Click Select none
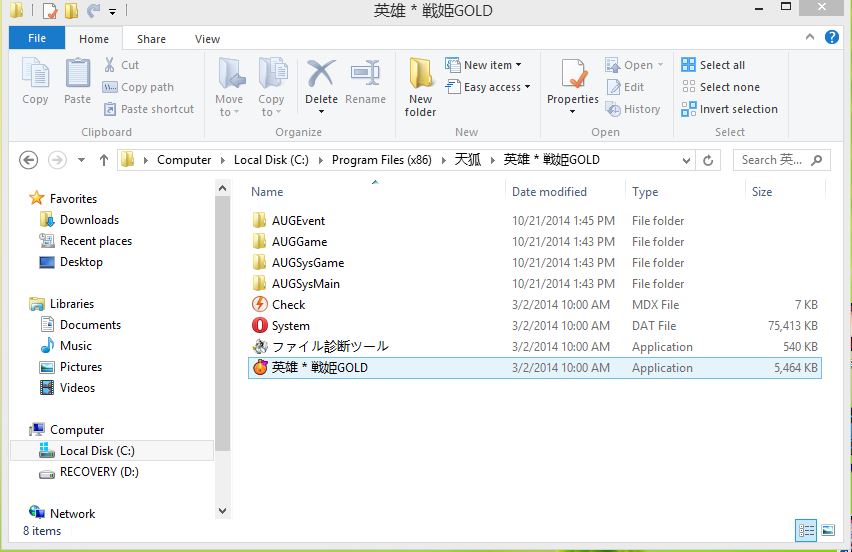Image resolution: width=852 pixels, height=552 pixels. pos(721,87)
